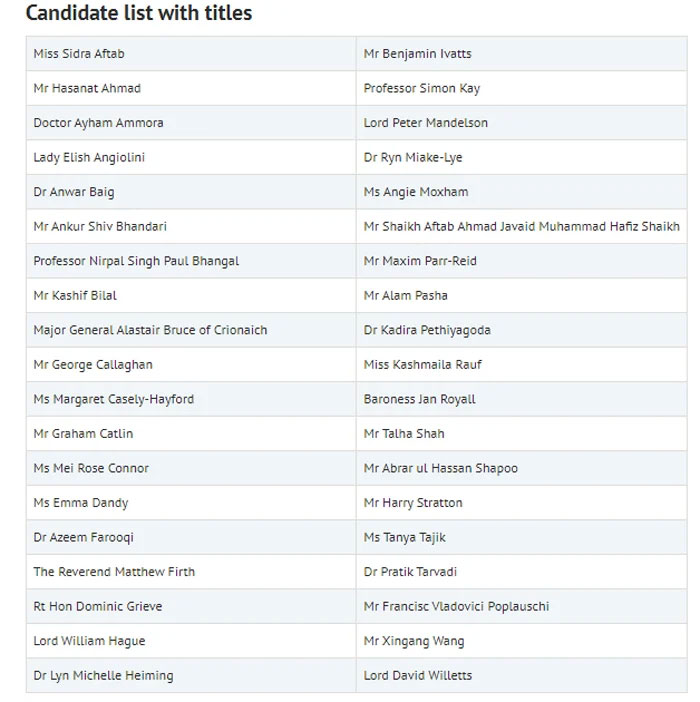
Task: Select the Lady Elish Angiolini cell
Action: coord(89,158)
